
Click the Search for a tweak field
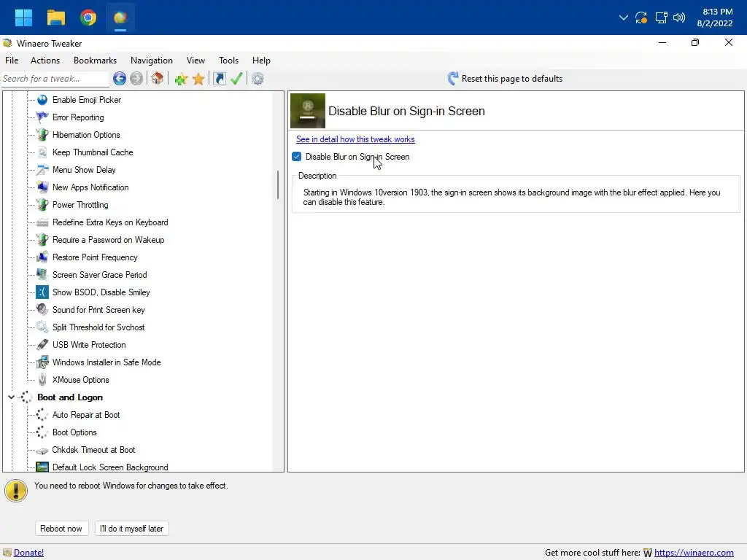click(55, 79)
